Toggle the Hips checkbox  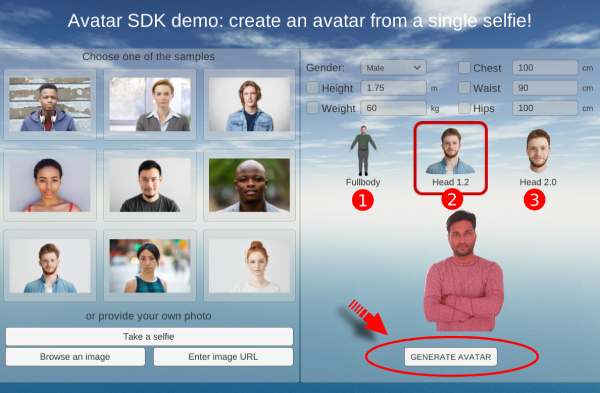464,108
